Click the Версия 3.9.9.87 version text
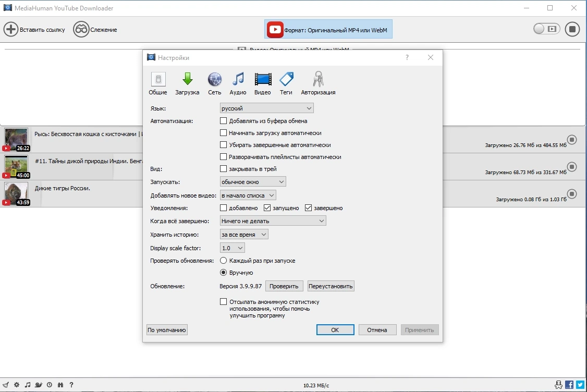 [x=241, y=286]
